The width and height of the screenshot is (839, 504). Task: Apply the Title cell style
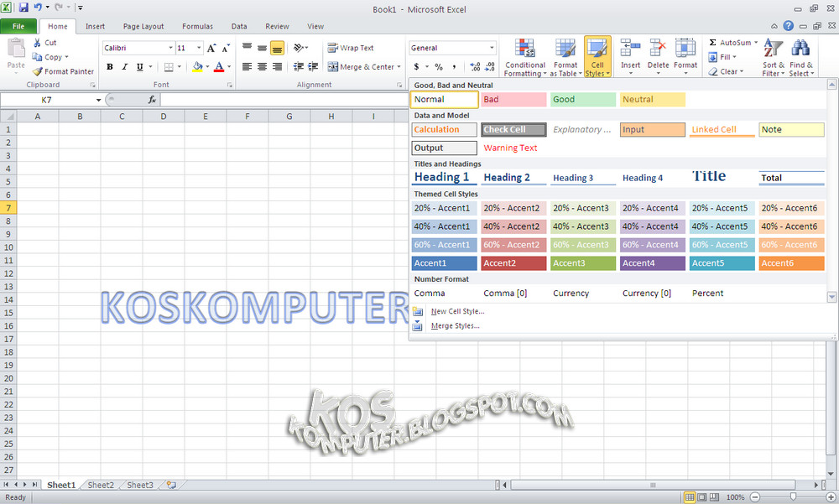point(722,177)
